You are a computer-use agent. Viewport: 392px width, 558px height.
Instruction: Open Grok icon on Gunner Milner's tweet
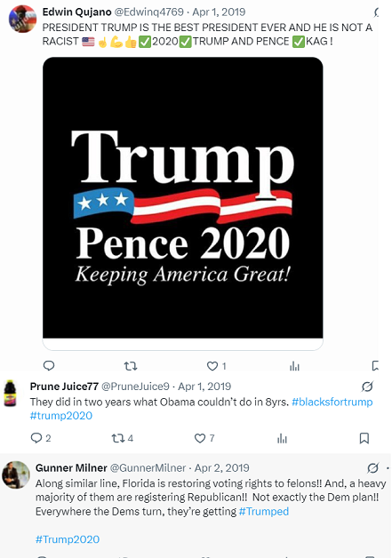point(372,467)
